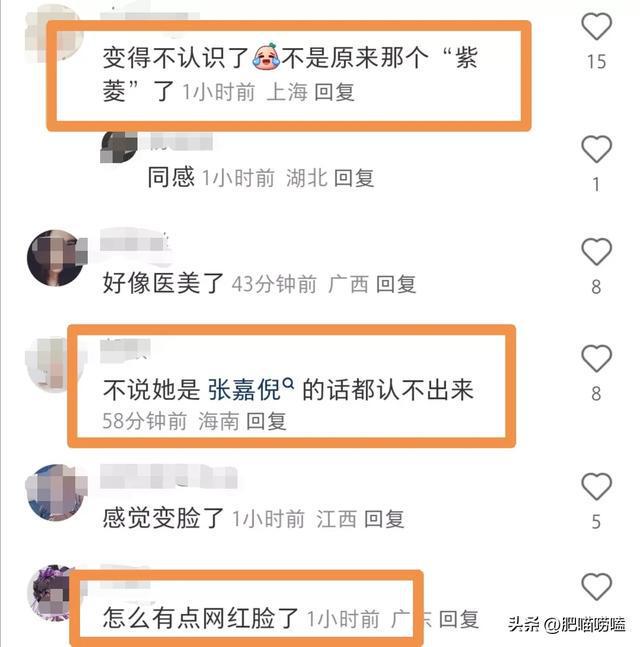
Task: Open avatar of '感觉变脸了' commenter
Action: pyautogui.click(x=56, y=493)
